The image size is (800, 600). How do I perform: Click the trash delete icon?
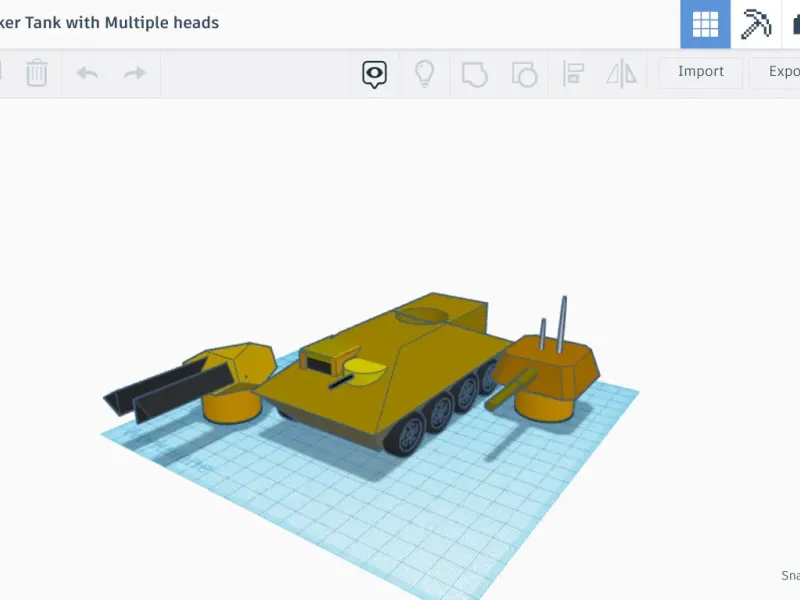coord(37,73)
